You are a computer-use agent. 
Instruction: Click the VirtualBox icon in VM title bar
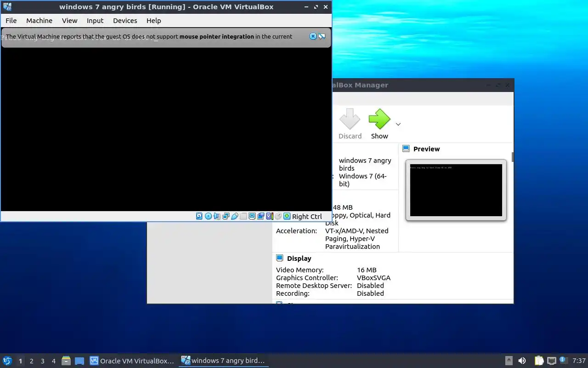(7, 7)
